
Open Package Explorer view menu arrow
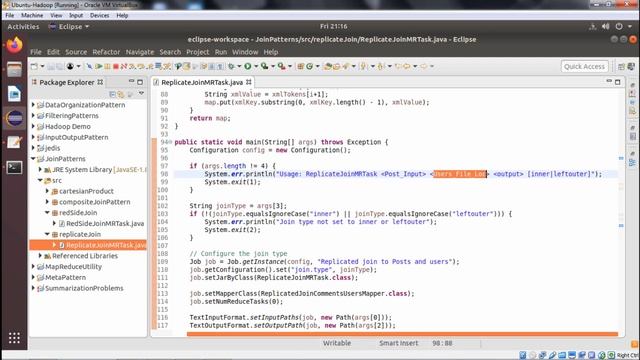point(141,93)
